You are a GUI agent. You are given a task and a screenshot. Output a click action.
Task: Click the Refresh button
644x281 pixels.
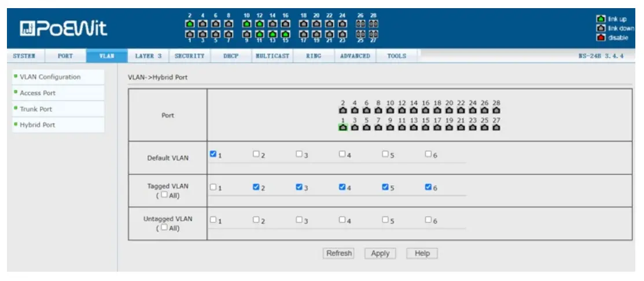pyautogui.click(x=338, y=253)
